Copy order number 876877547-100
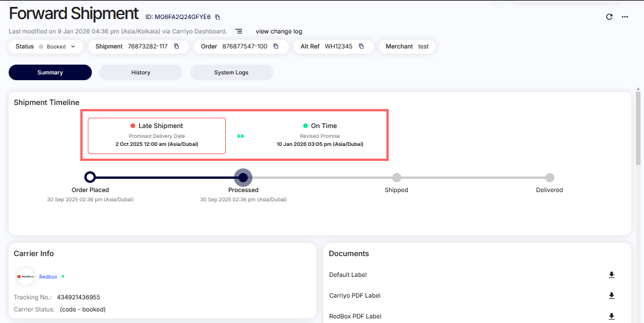The image size is (644, 323). tap(276, 46)
